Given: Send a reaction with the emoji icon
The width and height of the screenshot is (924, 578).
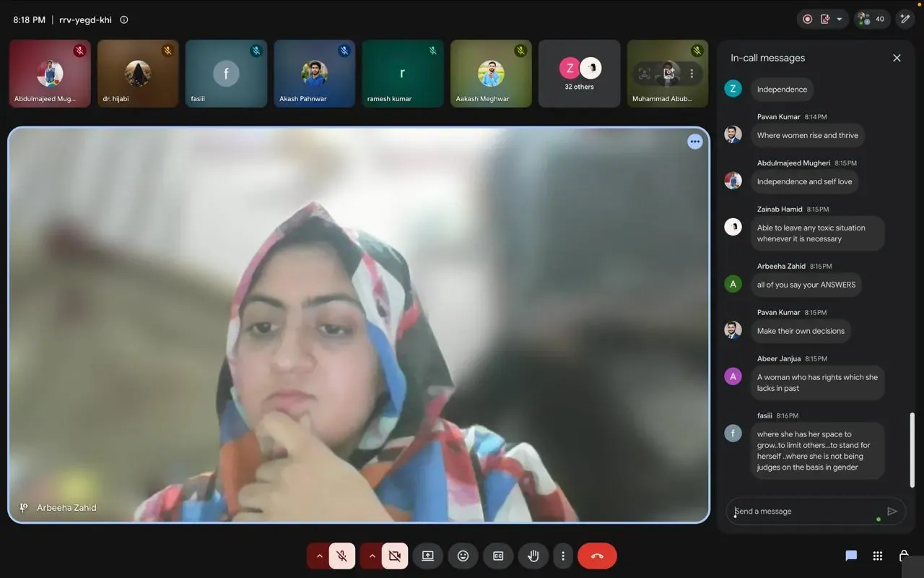Looking at the screenshot, I should (463, 556).
